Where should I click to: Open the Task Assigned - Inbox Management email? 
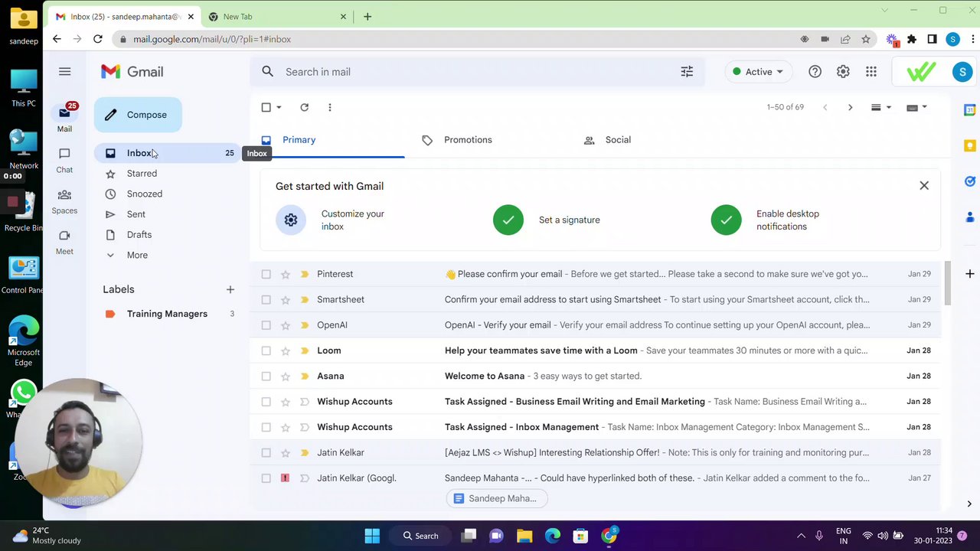[x=595, y=427]
